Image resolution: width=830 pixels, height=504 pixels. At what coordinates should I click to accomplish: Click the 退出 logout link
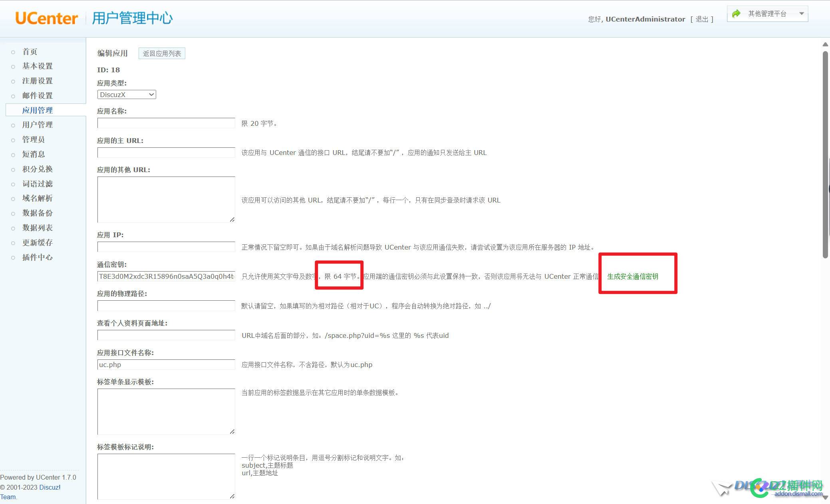pos(702,19)
